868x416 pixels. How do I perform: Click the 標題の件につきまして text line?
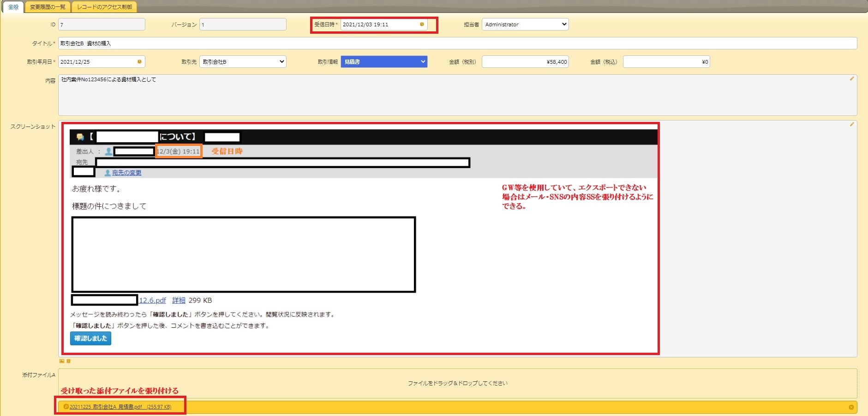click(109, 206)
